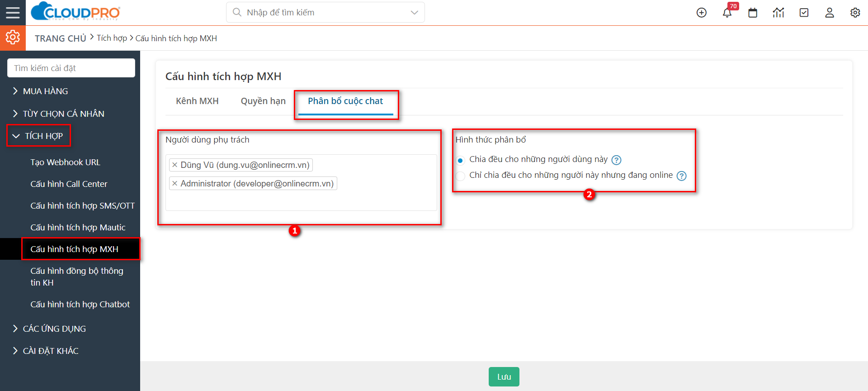The width and height of the screenshot is (868, 391).
Task: Open the tasks checklist icon
Action: pos(804,13)
